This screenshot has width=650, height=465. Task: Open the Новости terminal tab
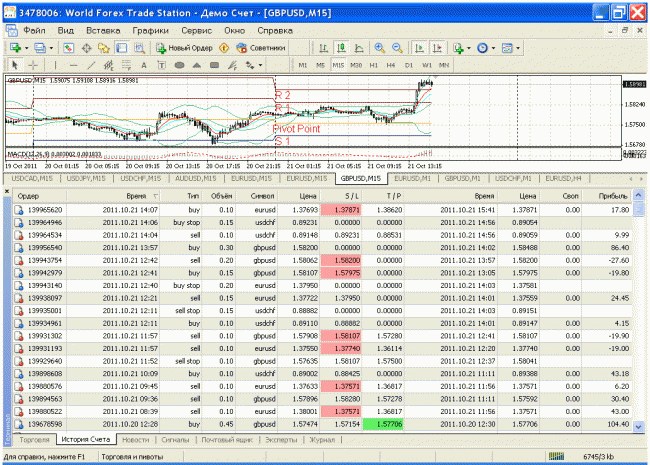(x=136, y=440)
